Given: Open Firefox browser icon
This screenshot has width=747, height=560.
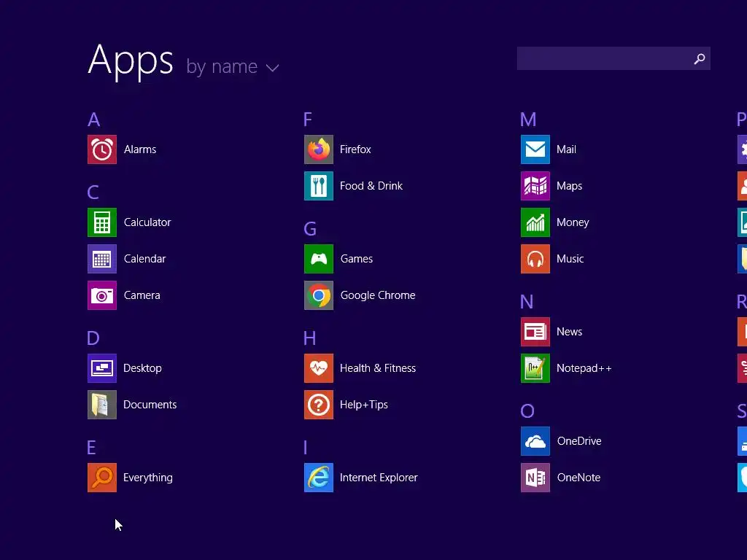Looking at the screenshot, I should point(319,149).
